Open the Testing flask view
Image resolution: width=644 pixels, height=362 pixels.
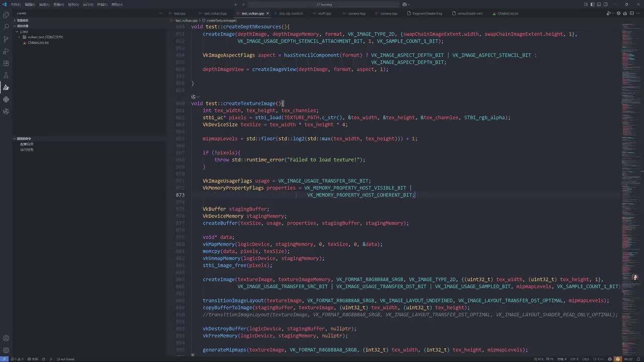click(x=6, y=75)
